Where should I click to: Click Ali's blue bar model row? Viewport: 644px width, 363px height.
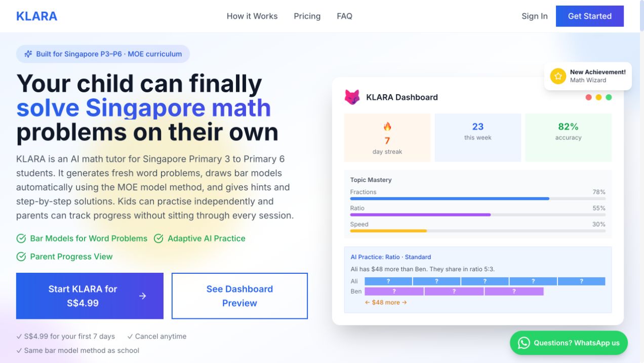point(485,281)
